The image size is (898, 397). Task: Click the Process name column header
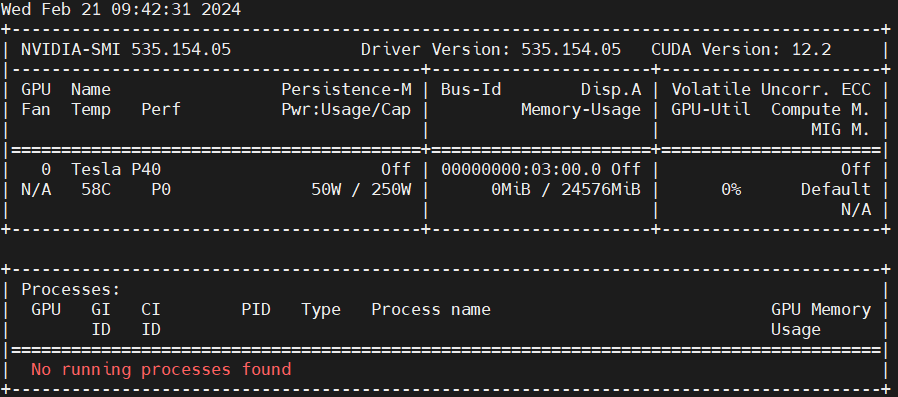click(x=431, y=309)
